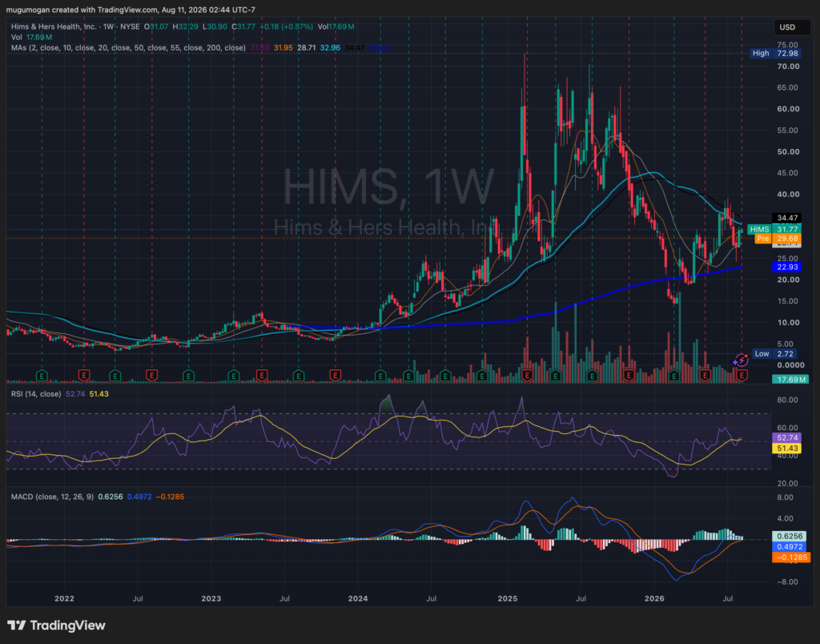Screen dimensions: 820x644
Task: Click the MACD 0.6256 histogram axis label
Action: [x=790, y=536]
